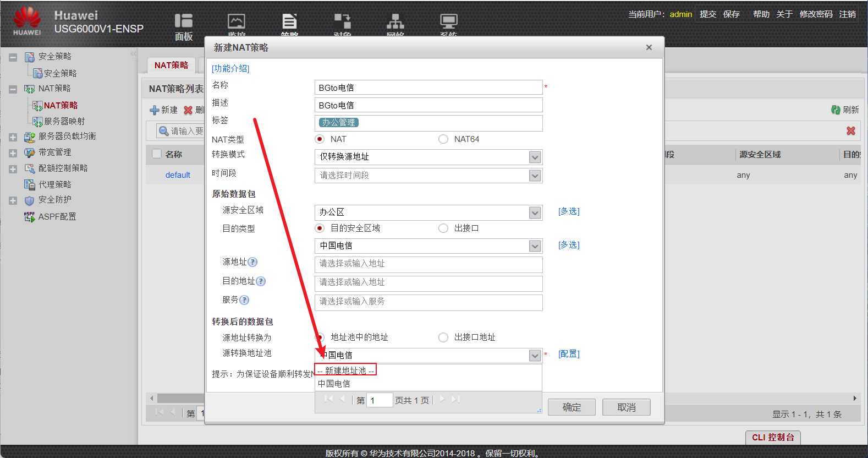Open the CLI 控制台 button
The image size is (868, 458).
tap(773, 437)
